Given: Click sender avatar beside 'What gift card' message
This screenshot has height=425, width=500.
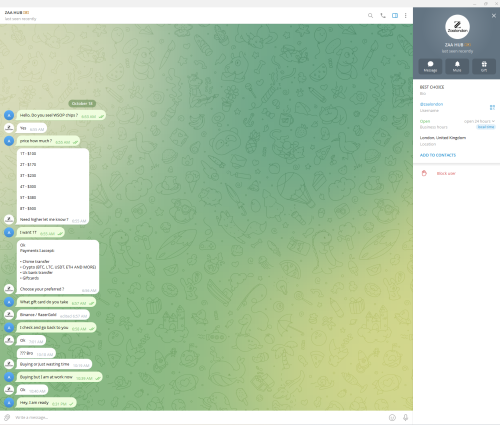Looking at the screenshot, I should (9, 302).
